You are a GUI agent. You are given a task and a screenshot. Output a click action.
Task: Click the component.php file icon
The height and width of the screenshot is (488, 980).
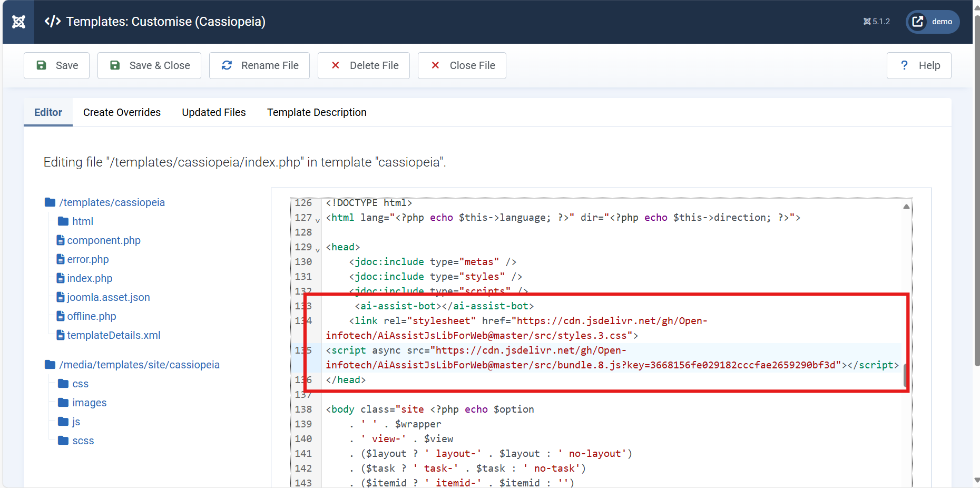pos(61,240)
